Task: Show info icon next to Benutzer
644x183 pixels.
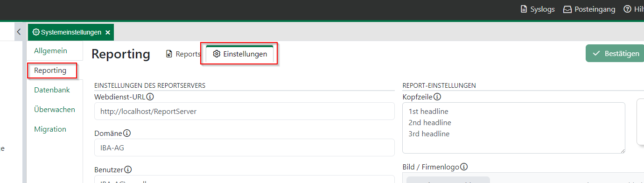Action: 128,169
